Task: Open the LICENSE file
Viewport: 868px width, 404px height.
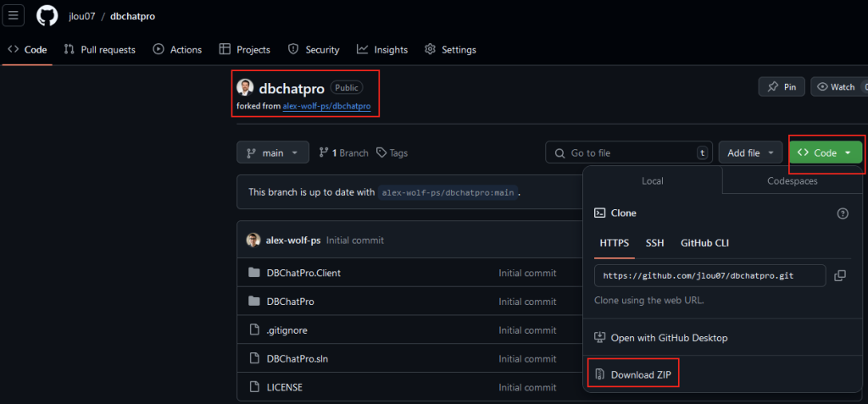Action: pyautogui.click(x=285, y=387)
